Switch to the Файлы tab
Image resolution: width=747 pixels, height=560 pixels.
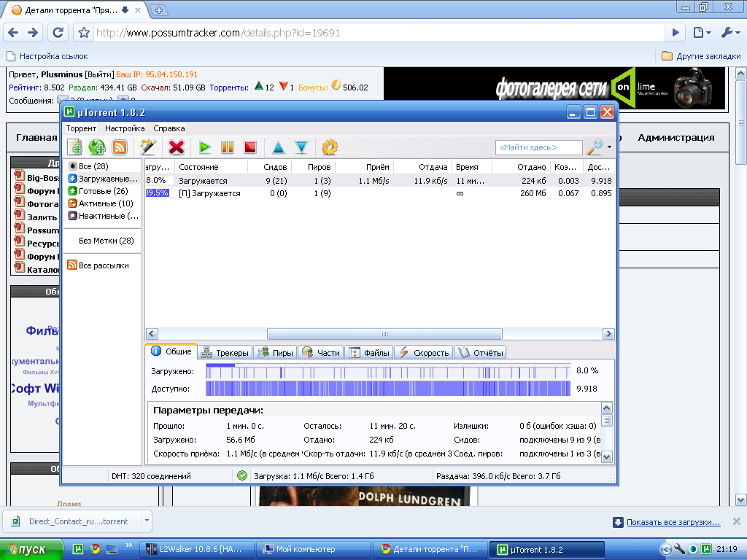(369, 353)
